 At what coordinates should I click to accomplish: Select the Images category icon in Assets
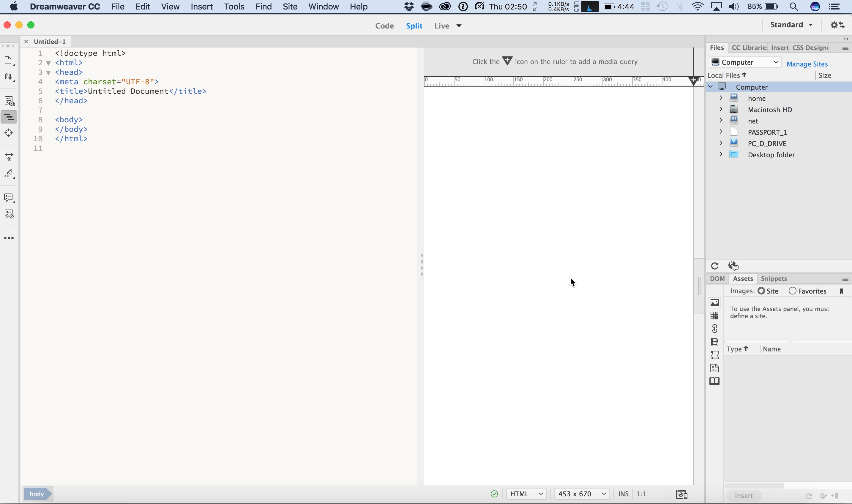[715, 302]
